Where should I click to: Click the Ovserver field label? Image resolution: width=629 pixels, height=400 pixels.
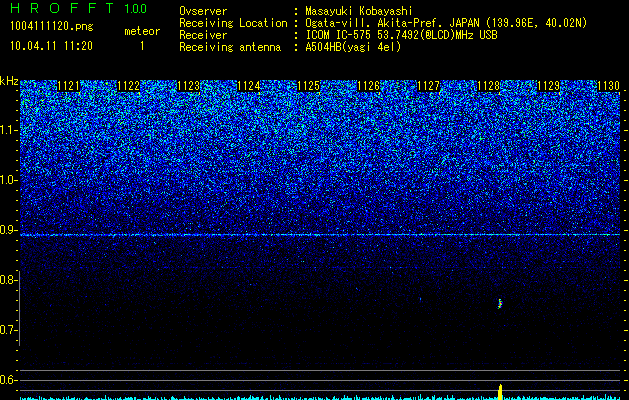point(203,11)
